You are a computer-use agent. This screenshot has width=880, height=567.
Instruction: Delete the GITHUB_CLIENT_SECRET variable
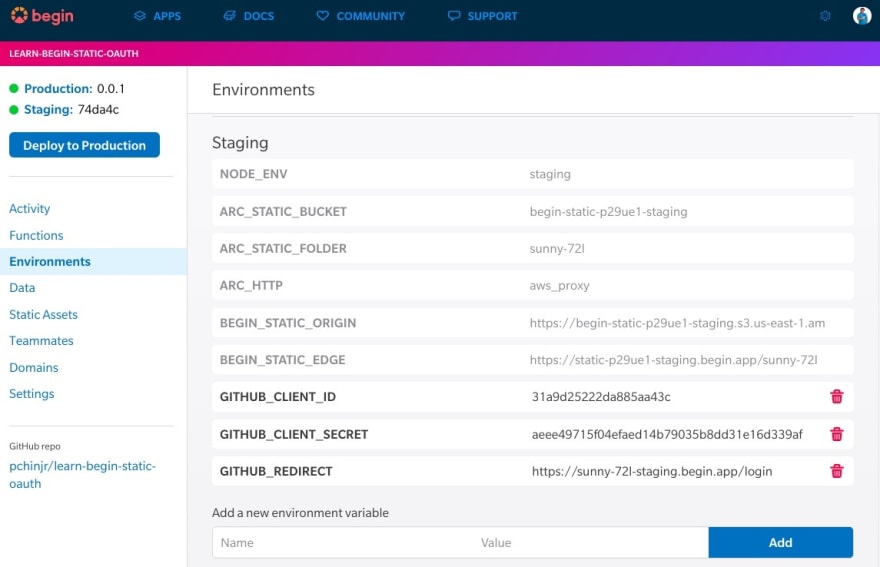pyautogui.click(x=837, y=434)
